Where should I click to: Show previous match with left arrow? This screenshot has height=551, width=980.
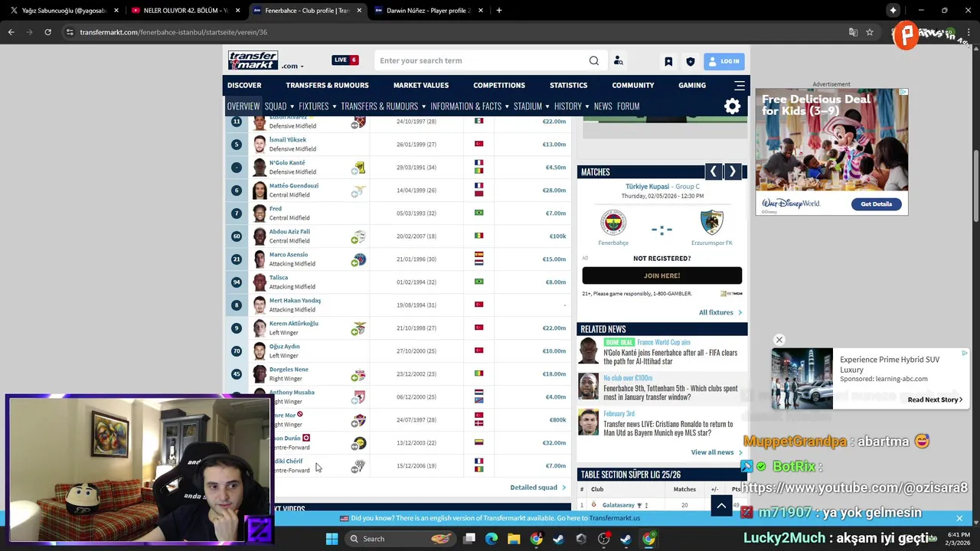coord(713,172)
